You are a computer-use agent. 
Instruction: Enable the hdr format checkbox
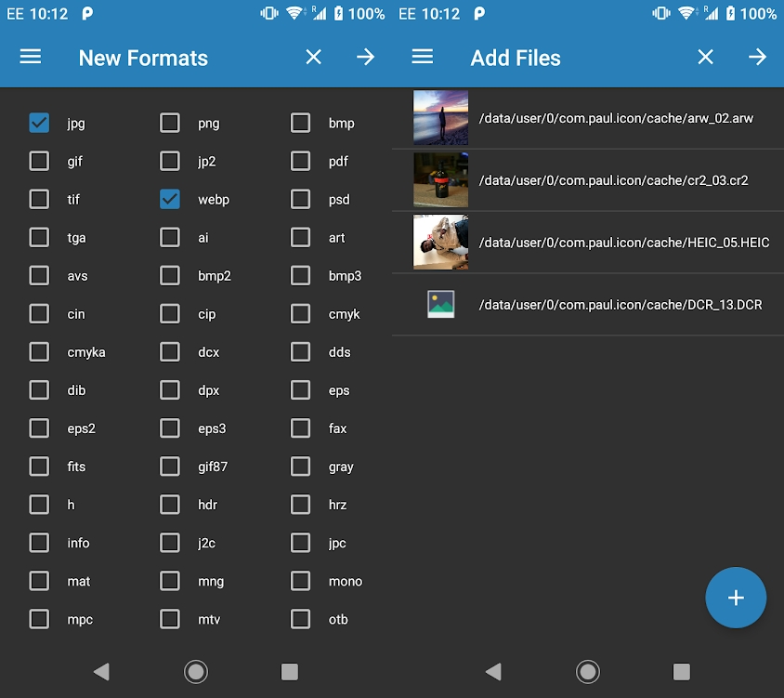click(170, 505)
